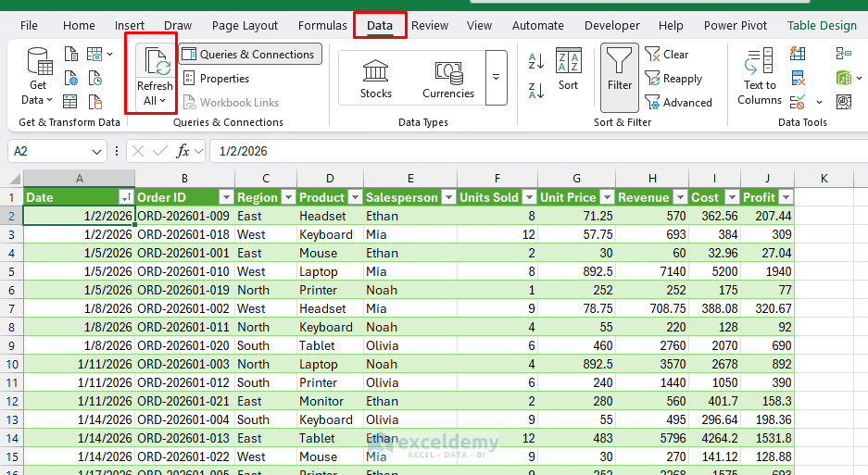Image resolution: width=868 pixels, height=475 pixels.
Task: Open the Get Data menu
Action: pos(38,77)
